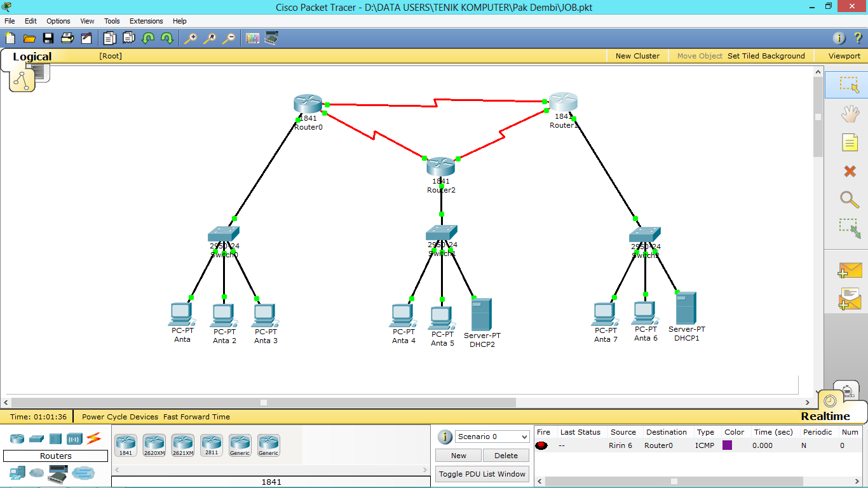Viewport: 868px width, 488px height.
Task: Click Set Tiled Background button
Action: click(x=766, y=56)
